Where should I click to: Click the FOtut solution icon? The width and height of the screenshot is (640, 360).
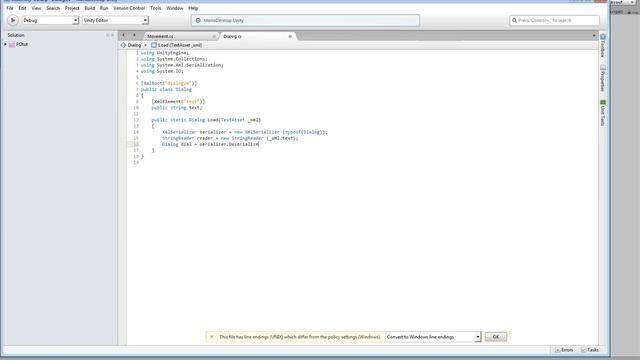(x=12, y=44)
